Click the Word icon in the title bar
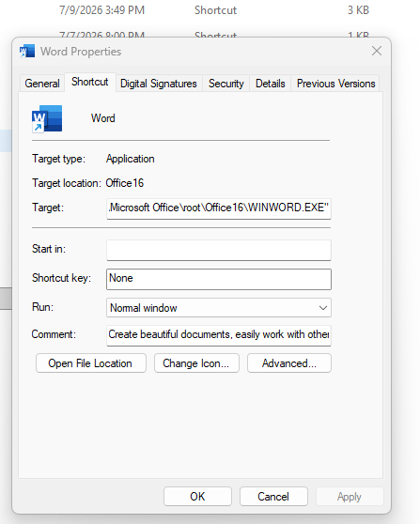Viewport: 420px width, 524px height. pos(27,51)
